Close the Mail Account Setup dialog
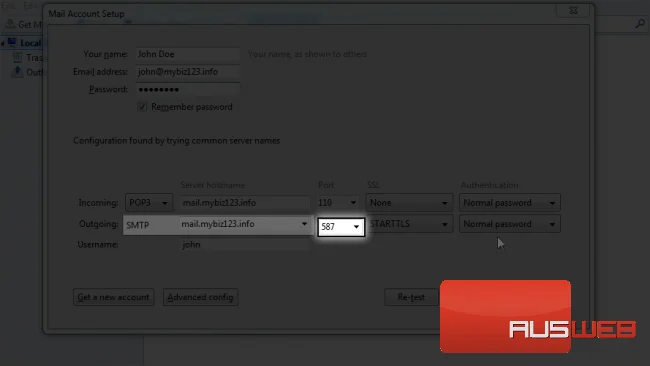 click(x=573, y=10)
